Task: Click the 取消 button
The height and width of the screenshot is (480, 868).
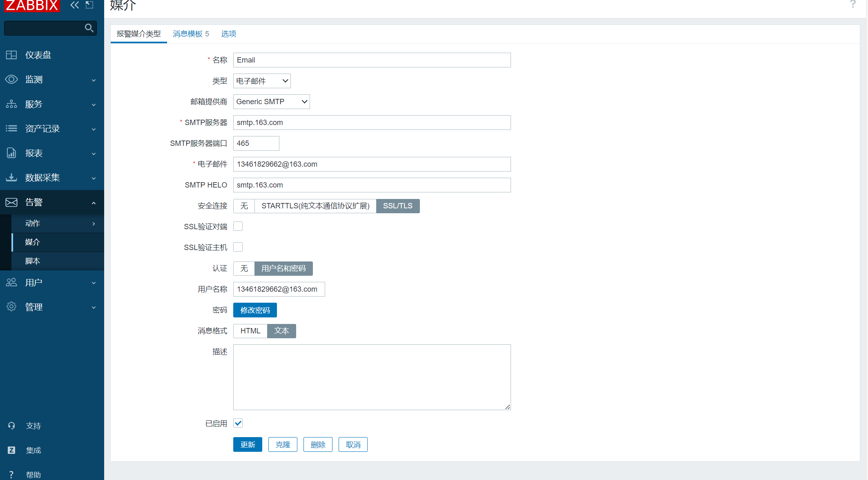Action: [x=353, y=444]
